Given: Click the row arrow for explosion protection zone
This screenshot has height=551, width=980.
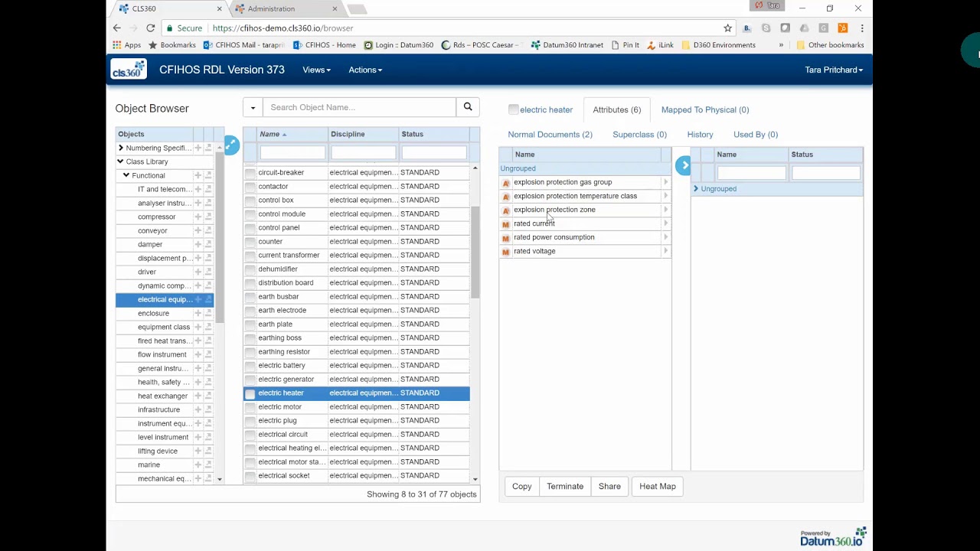Looking at the screenshot, I should [x=665, y=210].
